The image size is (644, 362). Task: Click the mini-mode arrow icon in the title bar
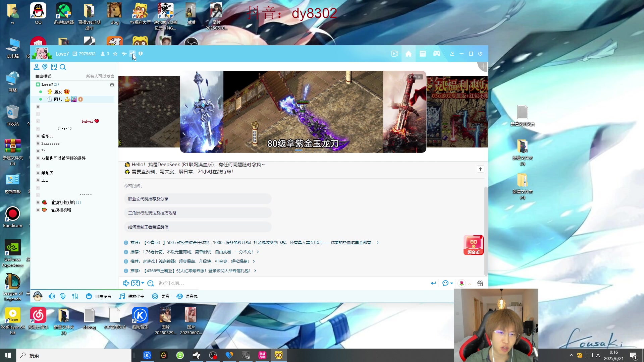(x=452, y=54)
